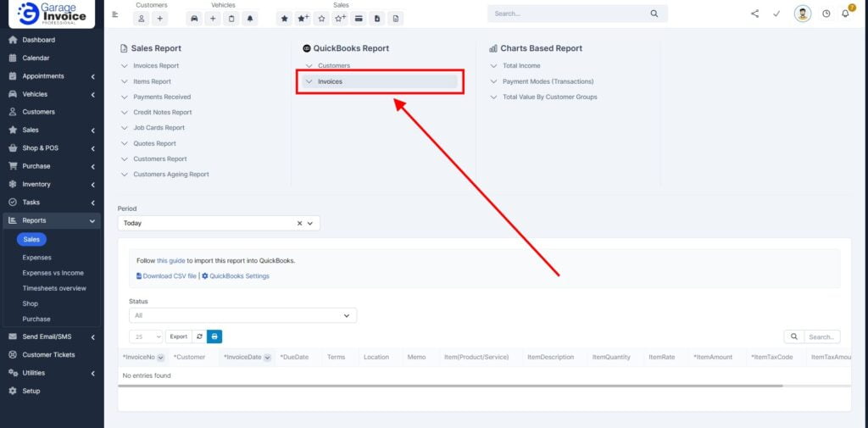Expand the Inventory sidebar menu
This screenshot has width=868, height=428.
pos(52,185)
